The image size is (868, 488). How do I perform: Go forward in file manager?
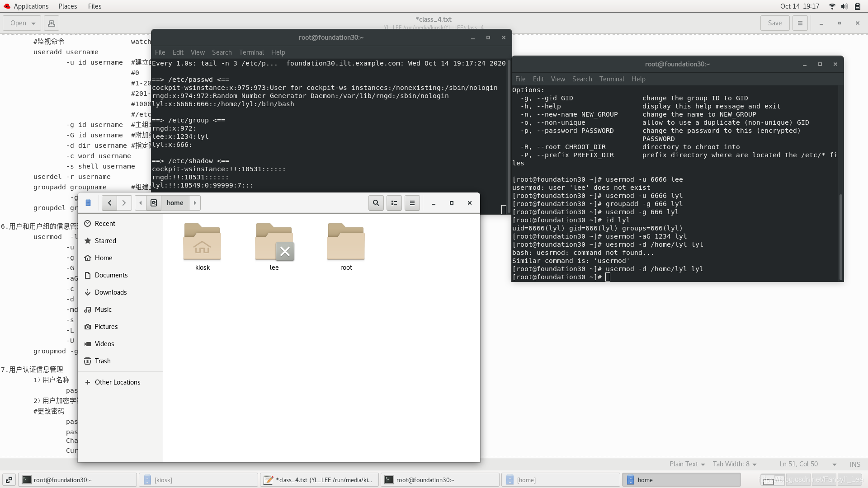click(124, 203)
